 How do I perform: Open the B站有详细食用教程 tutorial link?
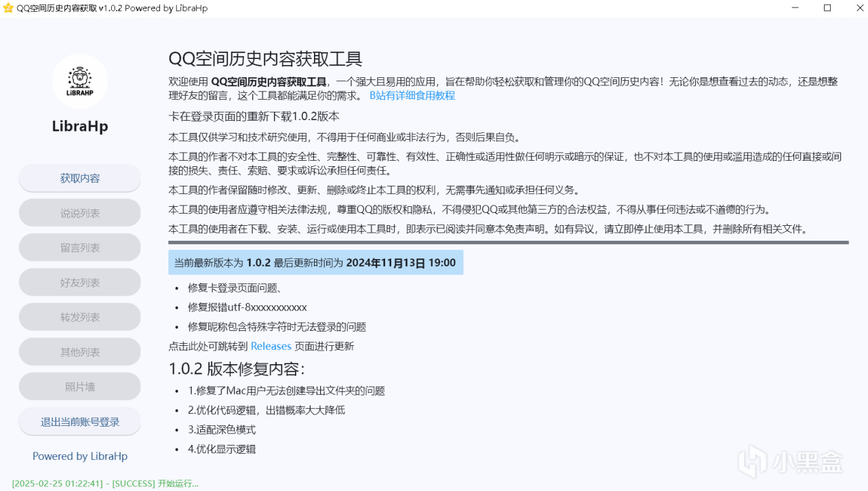412,96
